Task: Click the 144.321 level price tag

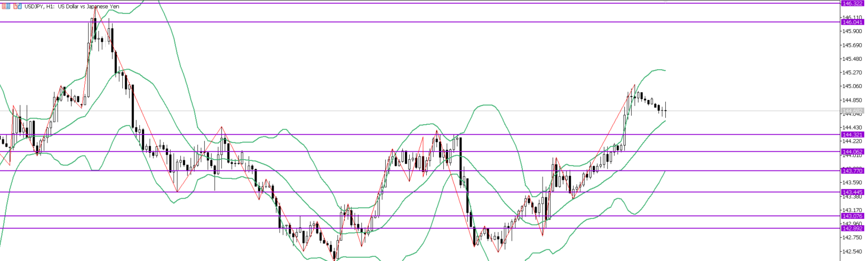Action: [x=852, y=135]
